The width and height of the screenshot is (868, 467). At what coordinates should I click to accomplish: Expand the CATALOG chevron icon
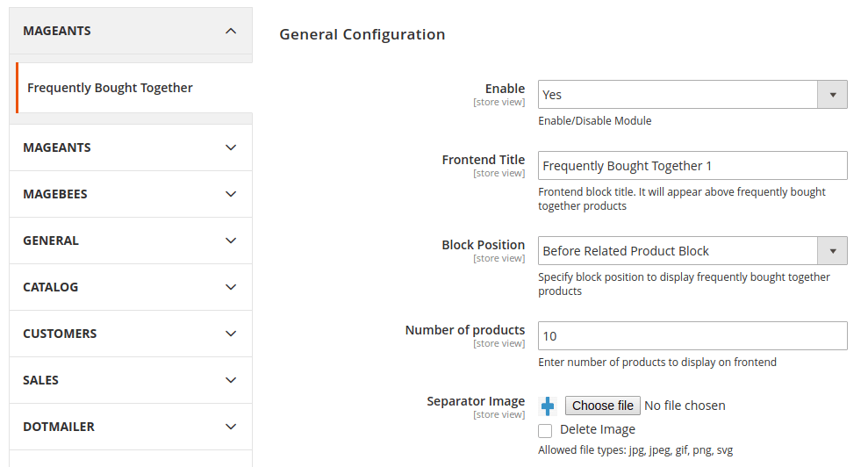(231, 287)
